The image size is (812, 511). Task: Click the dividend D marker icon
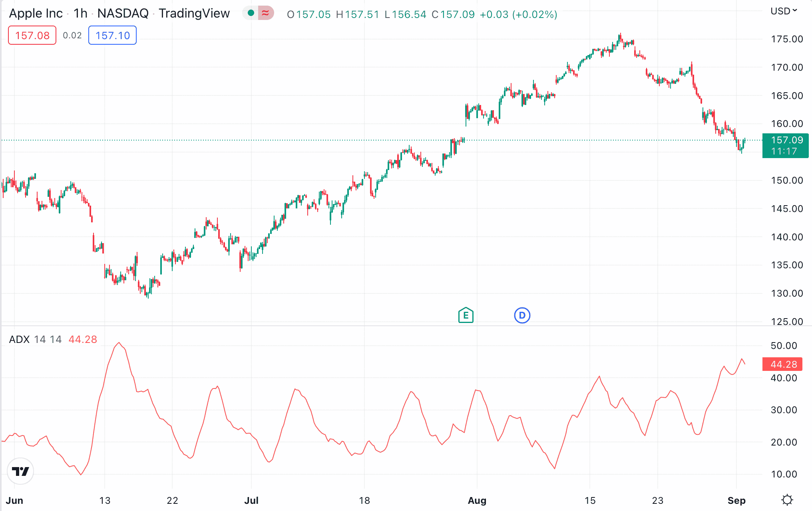(x=522, y=315)
